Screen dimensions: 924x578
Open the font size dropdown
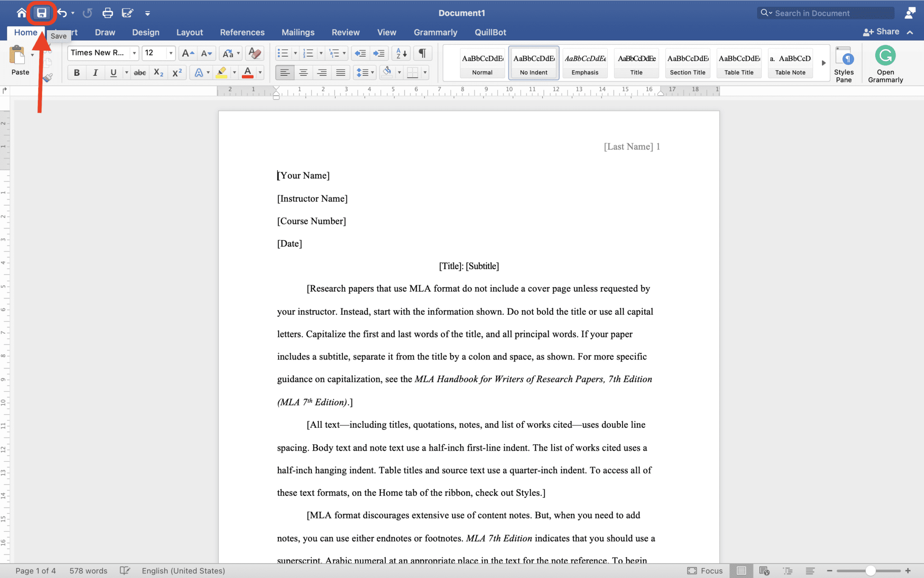(x=171, y=53)
